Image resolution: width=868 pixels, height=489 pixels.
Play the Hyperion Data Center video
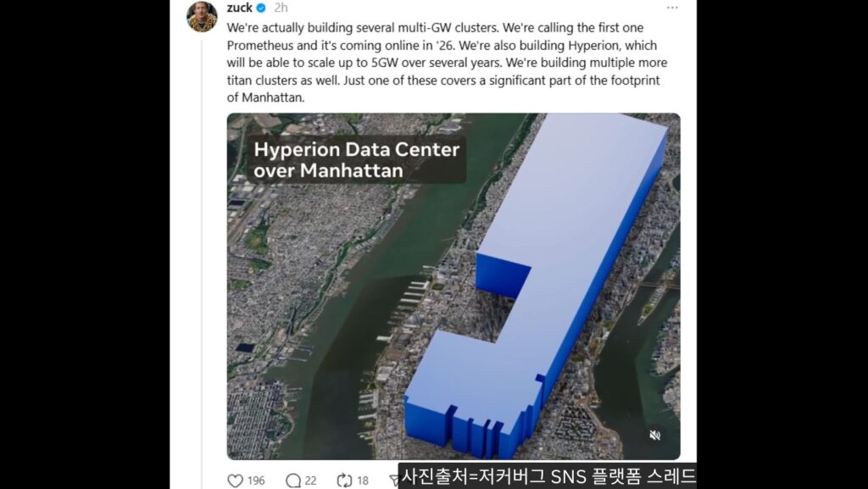tap(453, 286)
